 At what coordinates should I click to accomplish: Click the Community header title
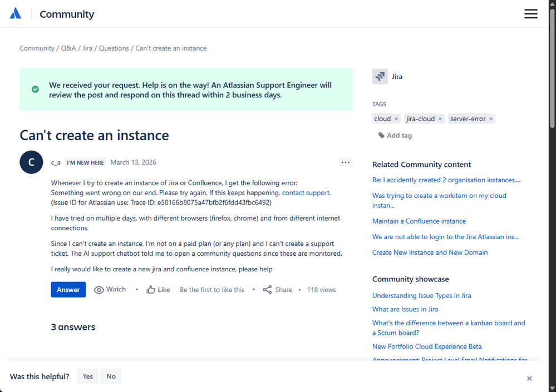(67, 14)
